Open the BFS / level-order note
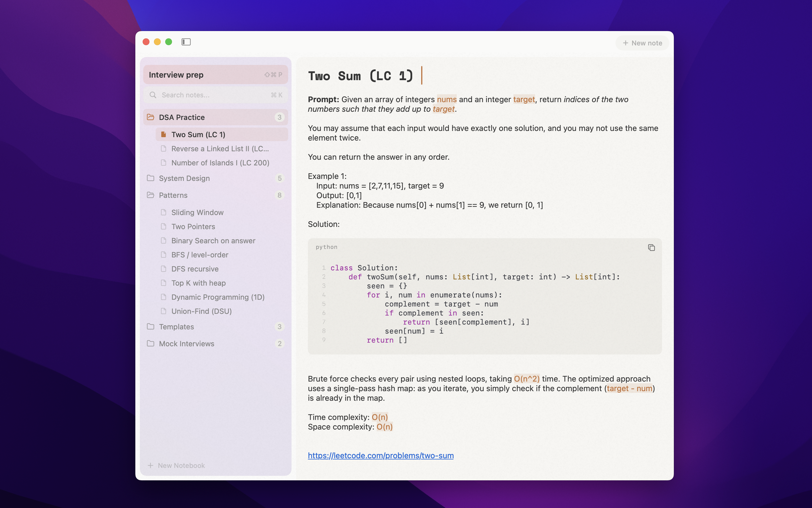Image resolution: width=812 pixels, height=508 pixels. click(x=222, y=255)
